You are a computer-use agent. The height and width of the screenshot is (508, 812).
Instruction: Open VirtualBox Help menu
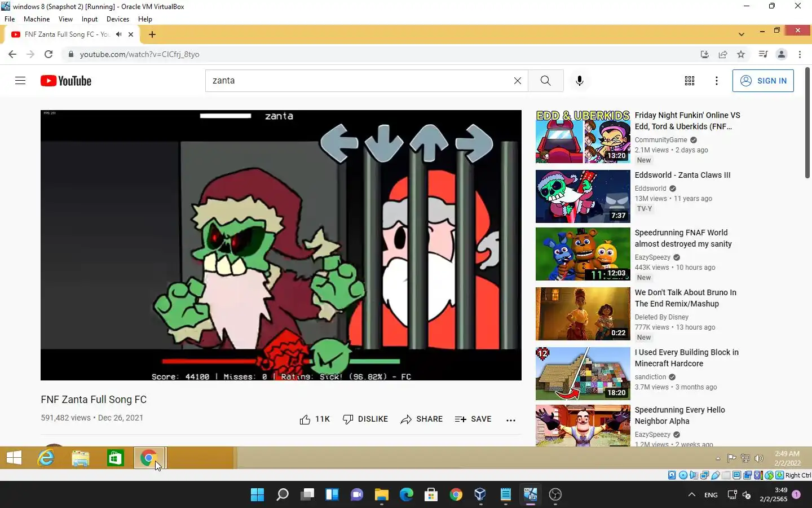pos(145,19)
